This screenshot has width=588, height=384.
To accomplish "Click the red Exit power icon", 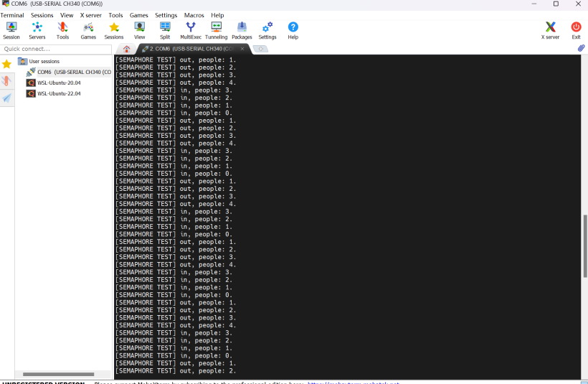I will click(x=576, y=31).
